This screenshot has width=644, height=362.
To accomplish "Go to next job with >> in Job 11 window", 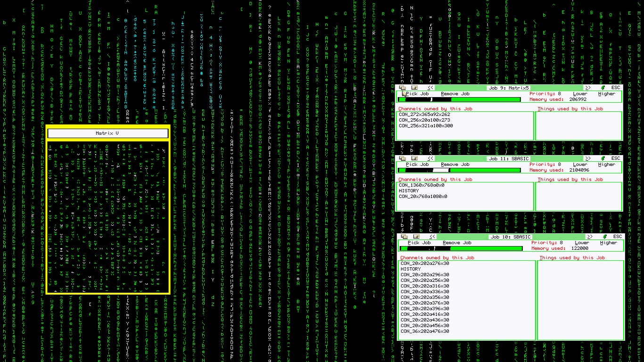I will click(588, 158).
